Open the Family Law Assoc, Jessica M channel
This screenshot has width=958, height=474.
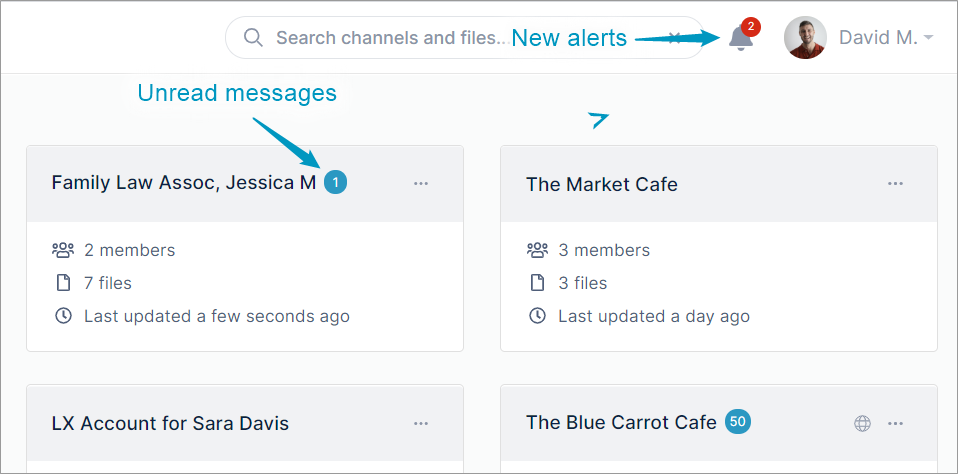coord(184,183)
